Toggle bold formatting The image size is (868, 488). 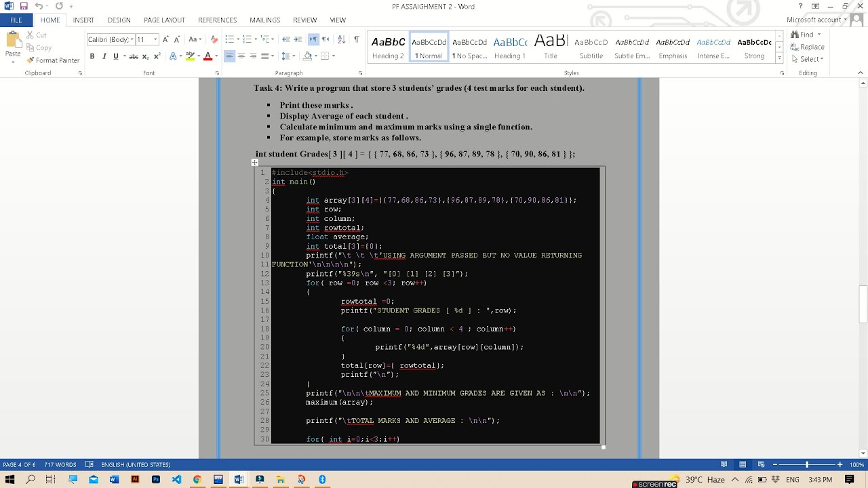pos(92,56)
